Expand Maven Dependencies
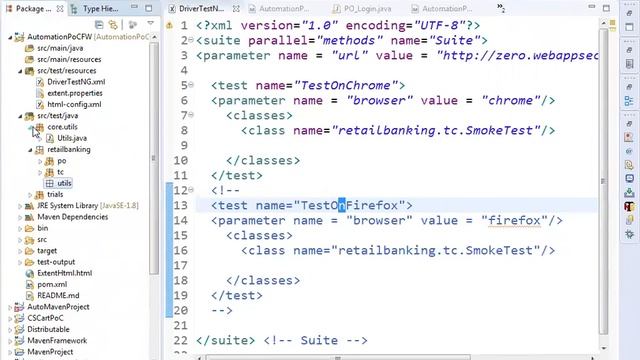640x360 pixels. pos(20,217)
